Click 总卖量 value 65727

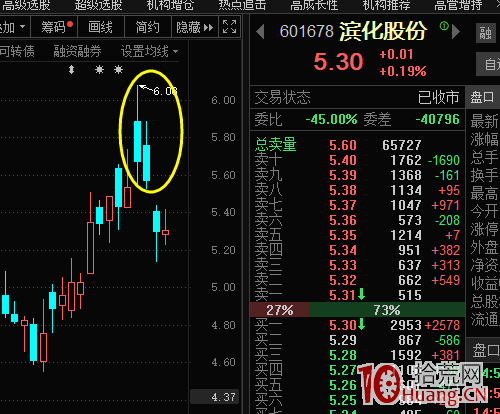coord(402,145)
